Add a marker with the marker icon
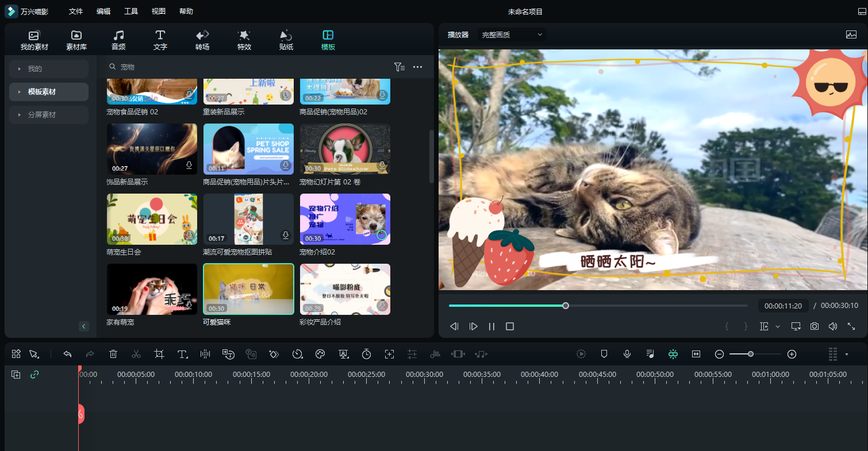Screen dimensions: 868x451 pos(604,354)
